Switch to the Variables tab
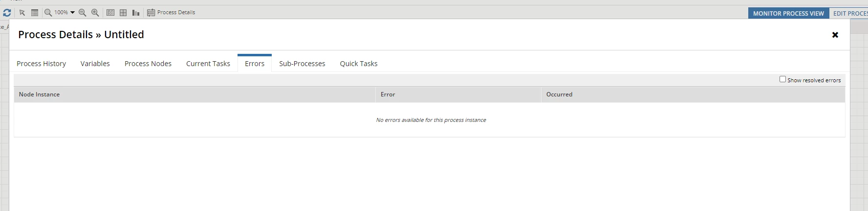 click(95, 64)
